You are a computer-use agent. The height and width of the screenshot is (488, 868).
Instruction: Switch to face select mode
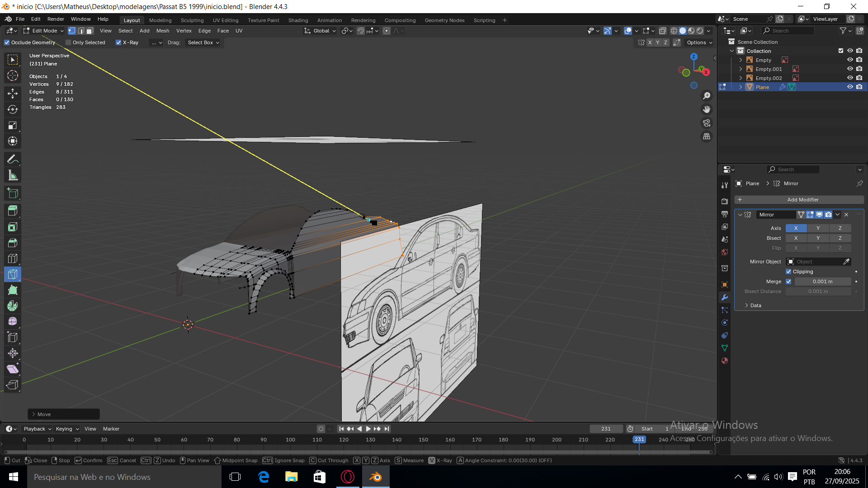[90, 31]
